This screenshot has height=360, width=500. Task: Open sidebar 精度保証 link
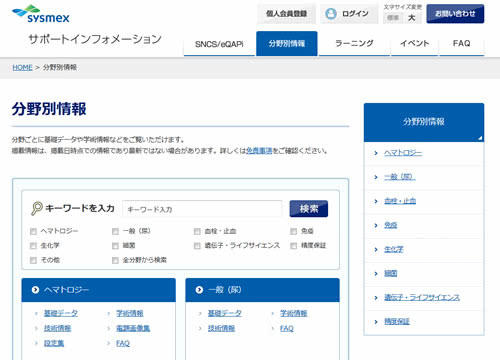tap(397, 322)
